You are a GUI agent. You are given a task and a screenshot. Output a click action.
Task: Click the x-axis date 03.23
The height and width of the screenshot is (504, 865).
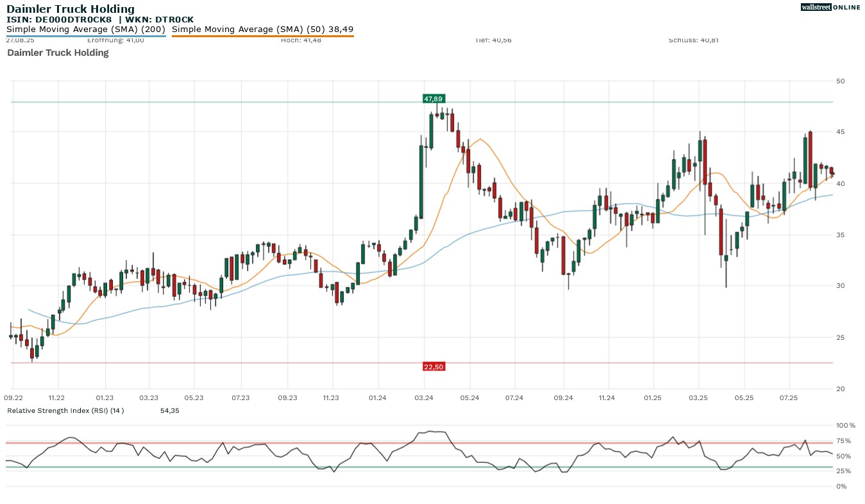pyautogui.click(x=148, y=398)
